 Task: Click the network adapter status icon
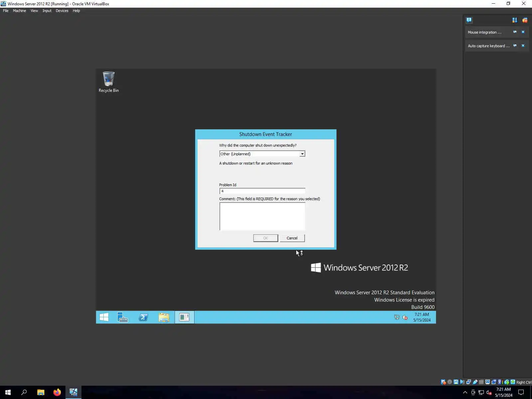click(x=468, y=382)
